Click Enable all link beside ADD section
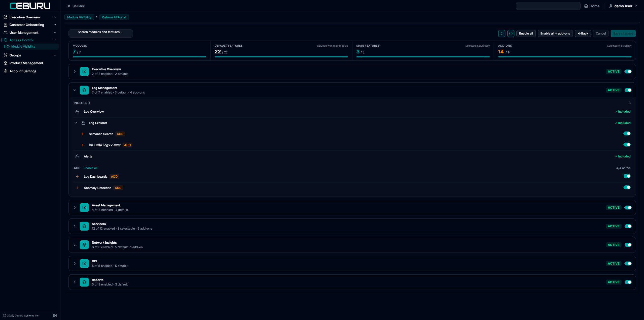Viewport: 644px width, 320px height. [x=90, y=168]
